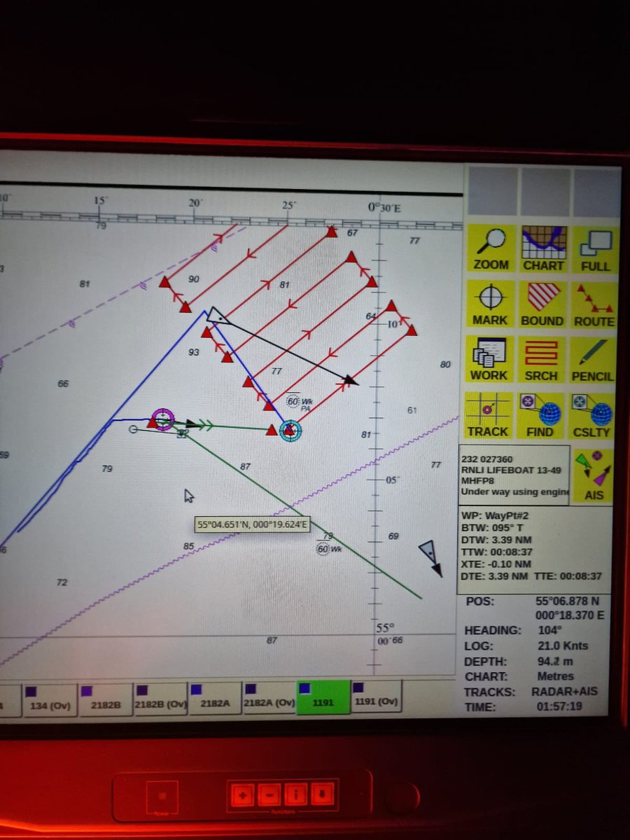This screenshot has width=630, height=840.
Task: Click the RNLI LIFEBOAT 13-49 name
Action: (510, 470)
